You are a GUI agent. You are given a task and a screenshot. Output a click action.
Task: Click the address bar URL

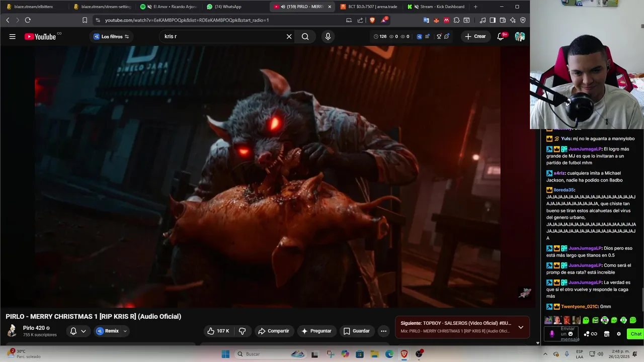187,20
